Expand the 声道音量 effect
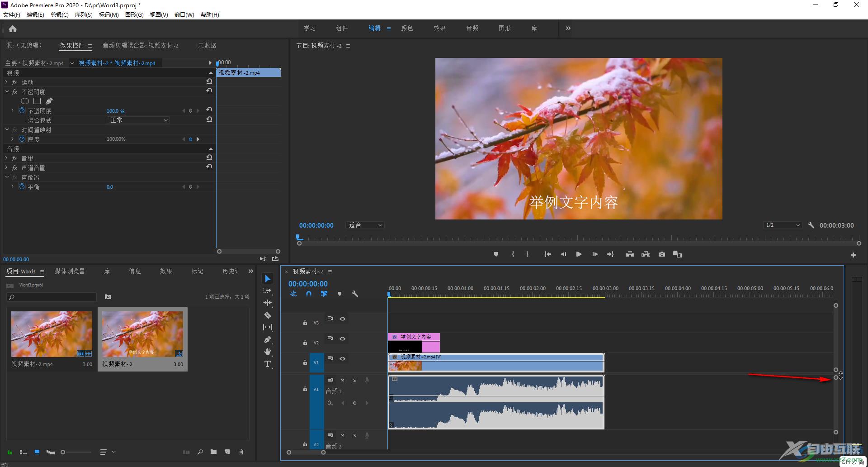 pos(6,167)
